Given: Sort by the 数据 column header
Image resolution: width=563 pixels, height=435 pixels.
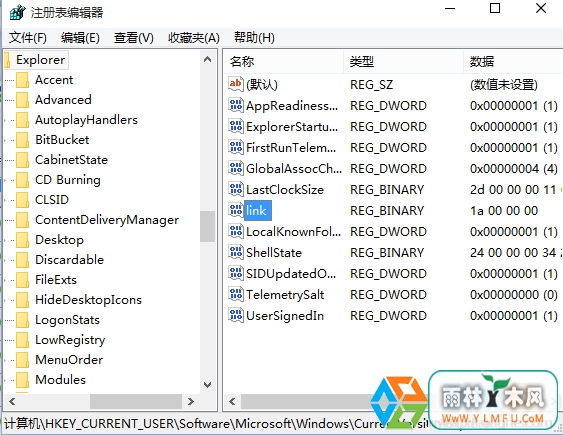Looking at the screenshot, I should [x=513, y=62].
